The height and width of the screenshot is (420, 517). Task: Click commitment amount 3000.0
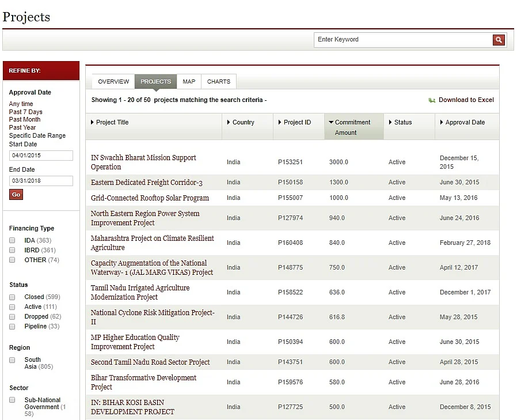click(339, 162)
